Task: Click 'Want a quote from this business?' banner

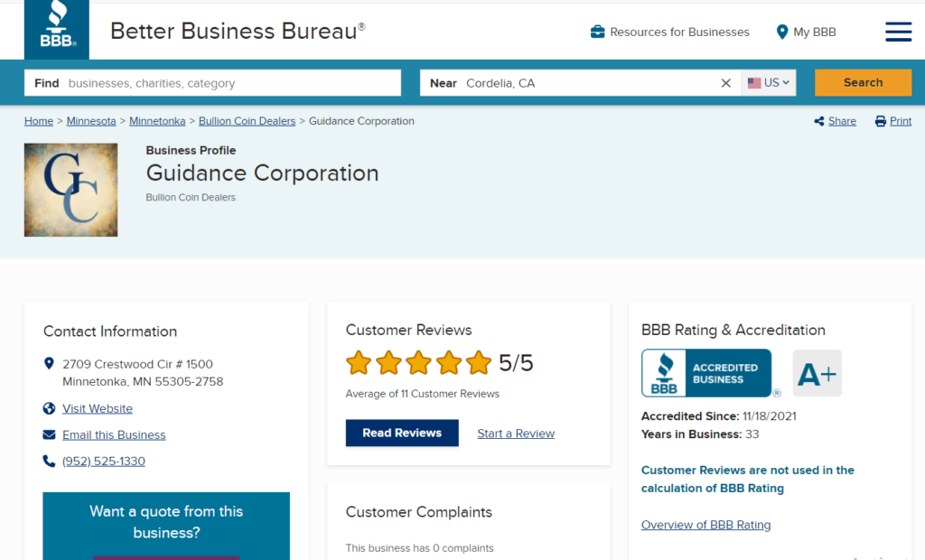Action: 166,522
